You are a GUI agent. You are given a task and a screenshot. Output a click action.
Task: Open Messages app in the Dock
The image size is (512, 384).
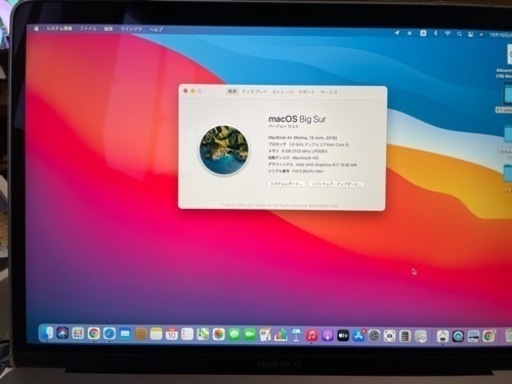(234, 334)
